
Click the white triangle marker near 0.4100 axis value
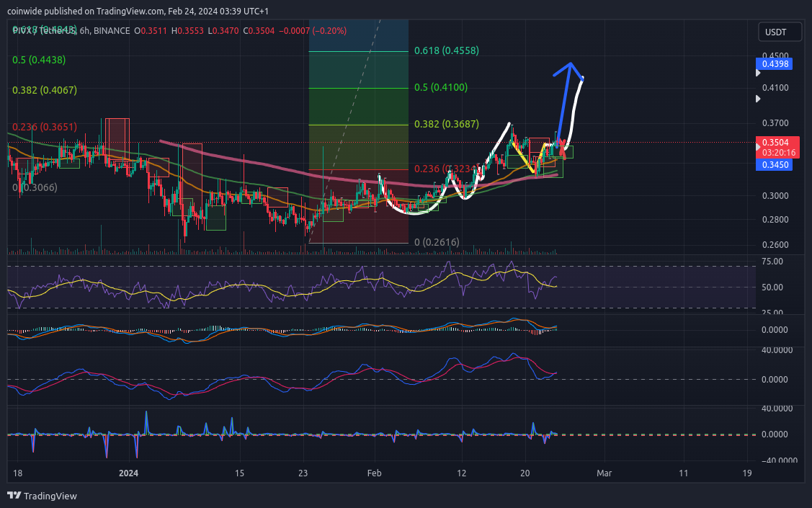[758, 99]
